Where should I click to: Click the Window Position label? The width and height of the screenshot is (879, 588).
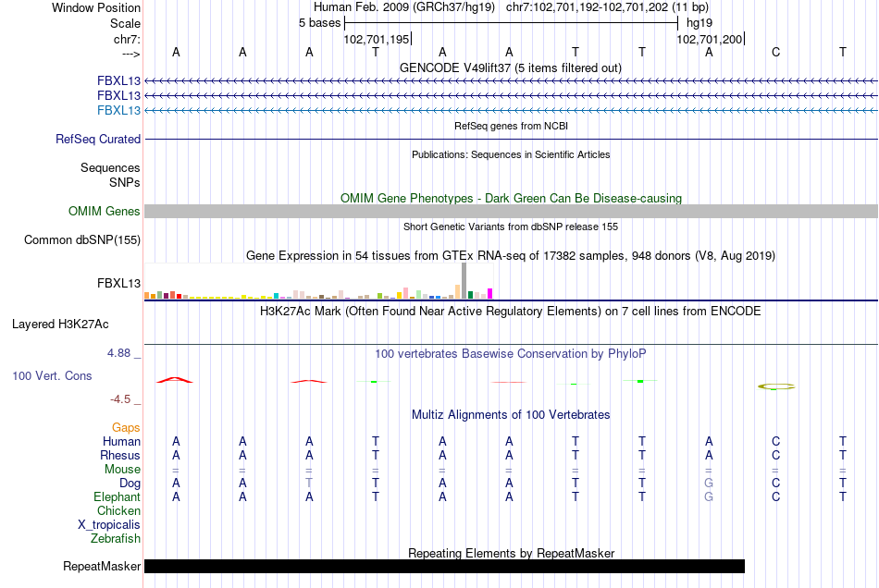point(96,7)
